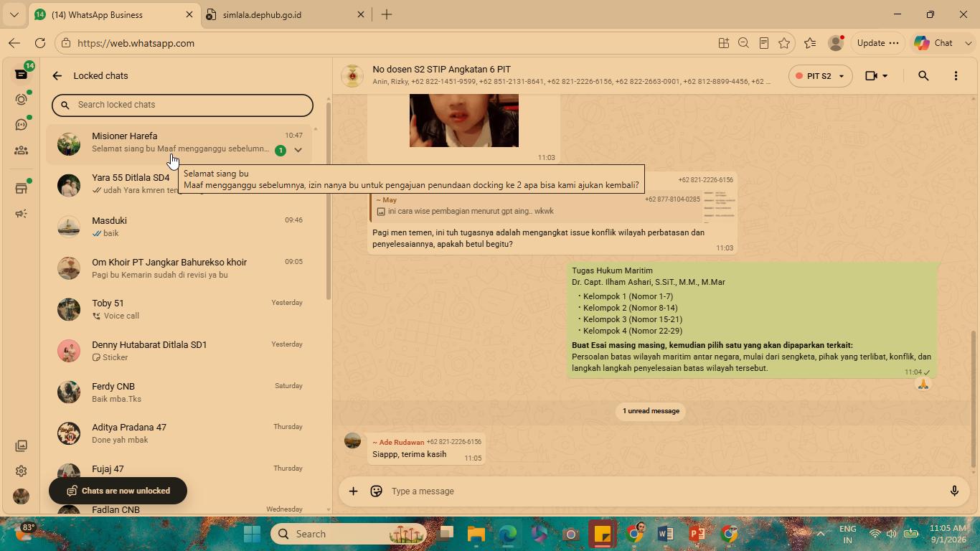The width and height of the screenshot is (980, 551).
Task: Open the Status icon in left sidebar
Action: tap(21, 100)
